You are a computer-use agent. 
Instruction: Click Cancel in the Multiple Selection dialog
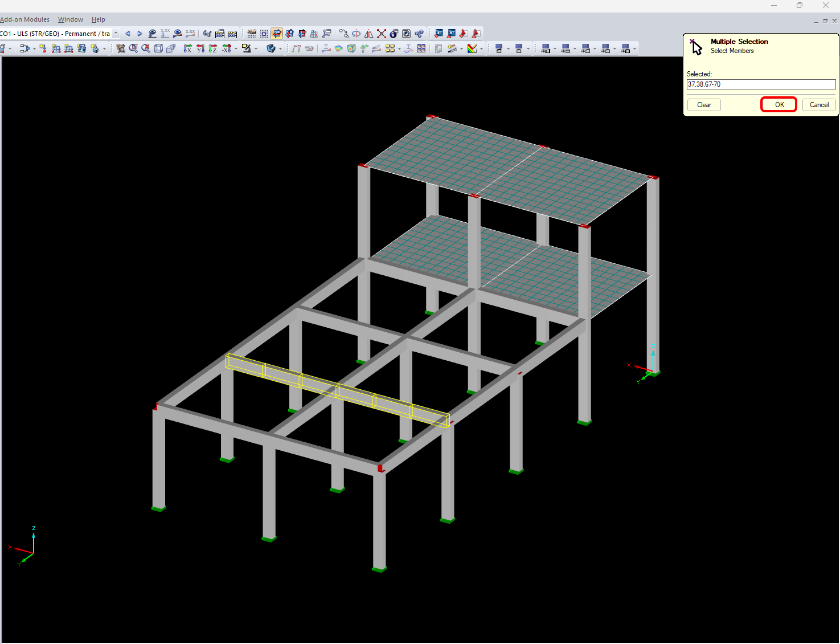coord(819,105)
